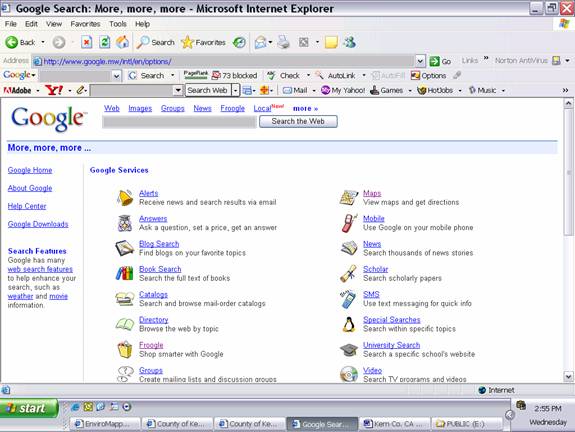Go to the Home page icon

click(x=122, y=43)
